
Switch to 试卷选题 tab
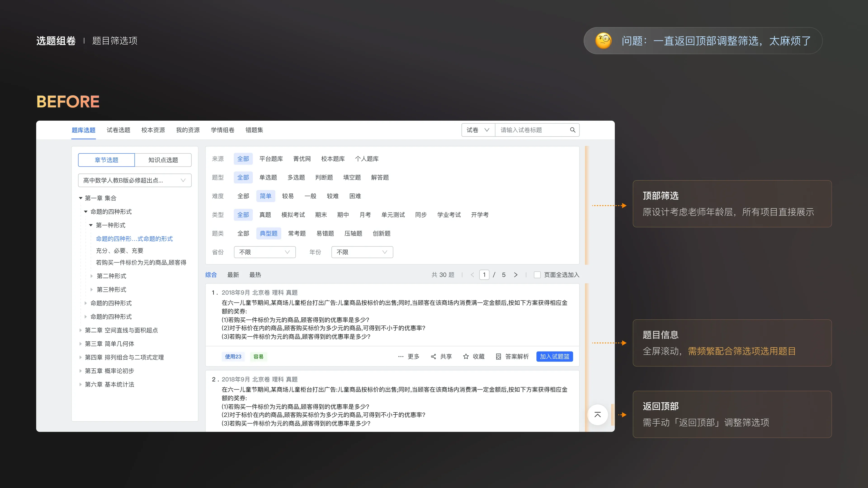tap(118, 130)
